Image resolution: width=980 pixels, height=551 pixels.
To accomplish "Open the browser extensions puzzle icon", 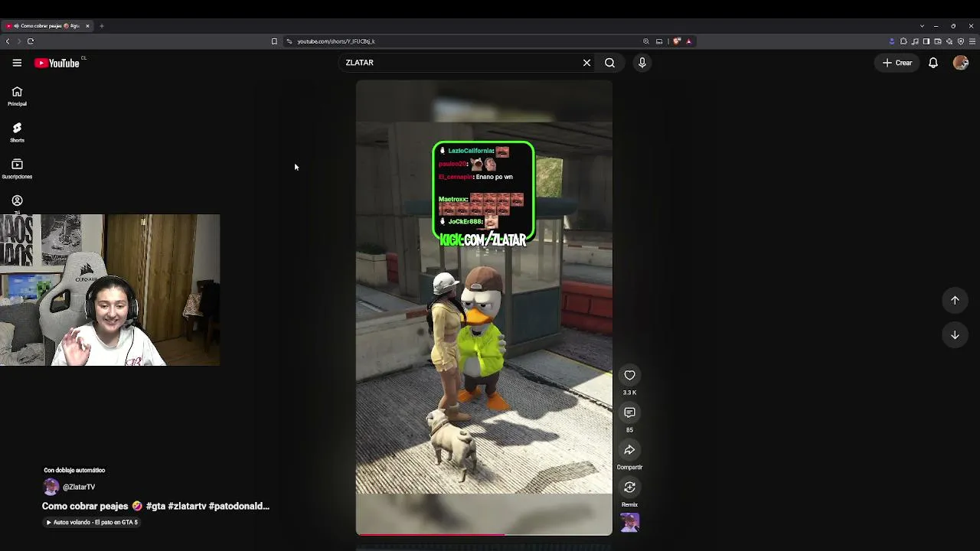I will pos(903,41).
